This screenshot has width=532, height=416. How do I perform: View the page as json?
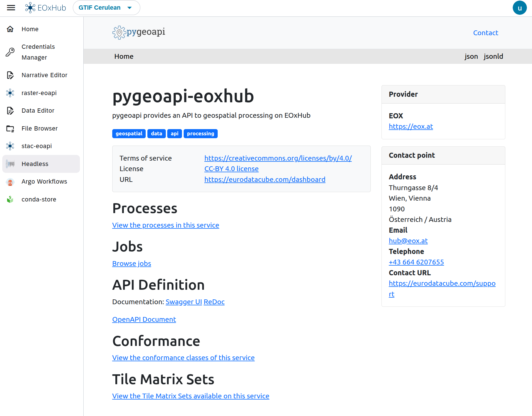[x=471, y=56]
